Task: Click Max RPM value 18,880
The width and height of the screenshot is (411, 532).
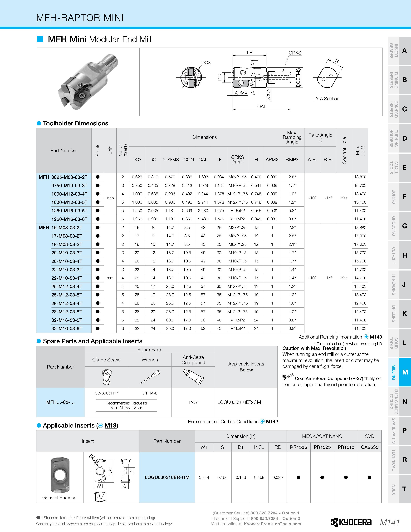Action: pos(360,227)
